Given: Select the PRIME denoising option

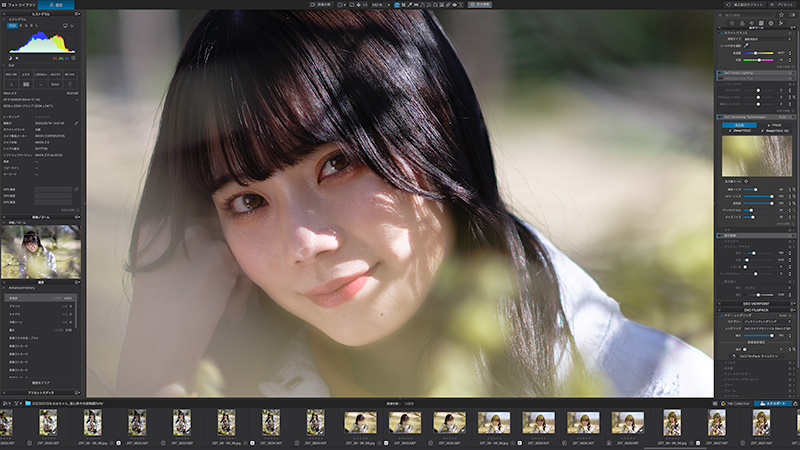Looking at the screenshot, I should [x=775, y=125].
